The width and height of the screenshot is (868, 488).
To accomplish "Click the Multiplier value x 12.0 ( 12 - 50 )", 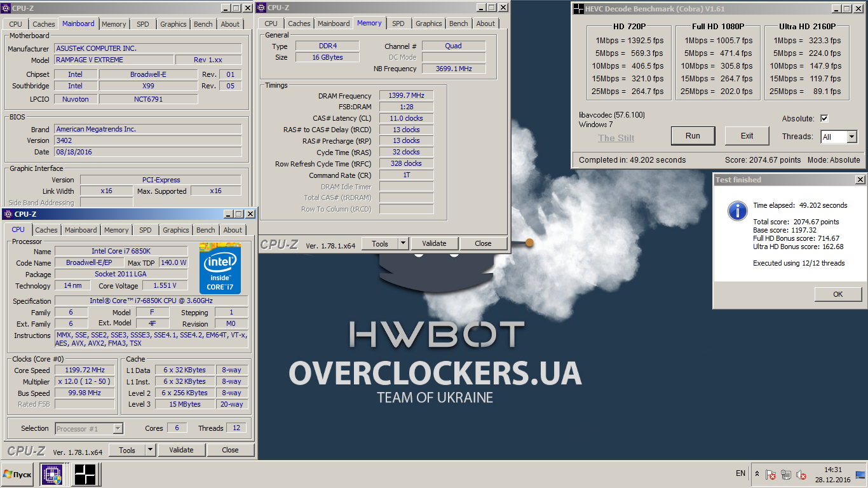I will 85,381.
